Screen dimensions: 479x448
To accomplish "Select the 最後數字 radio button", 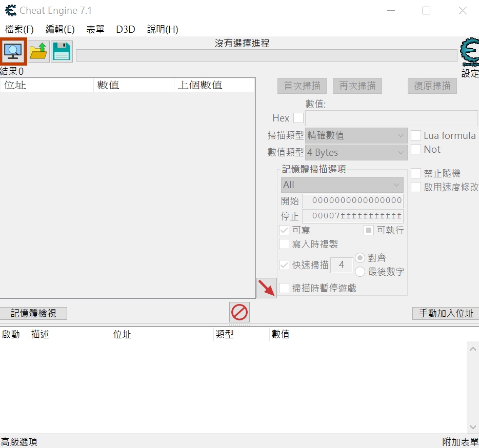I will (360, 272).
